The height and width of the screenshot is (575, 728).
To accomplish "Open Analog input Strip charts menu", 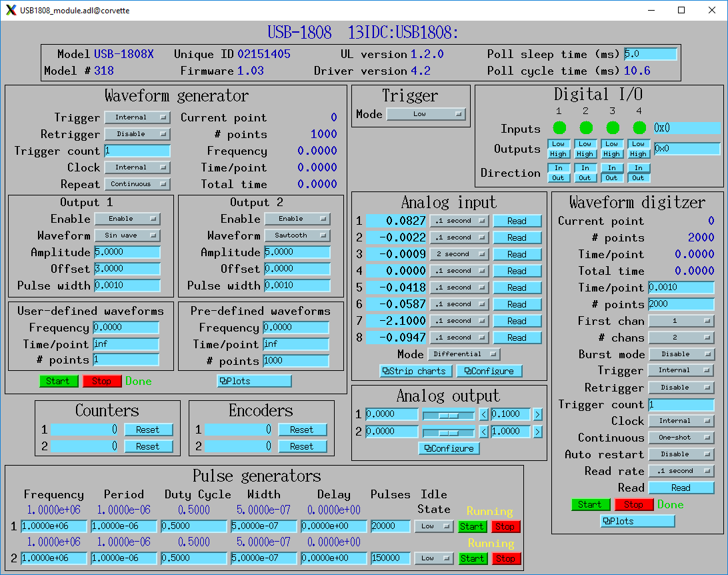I will pos(415,371).
